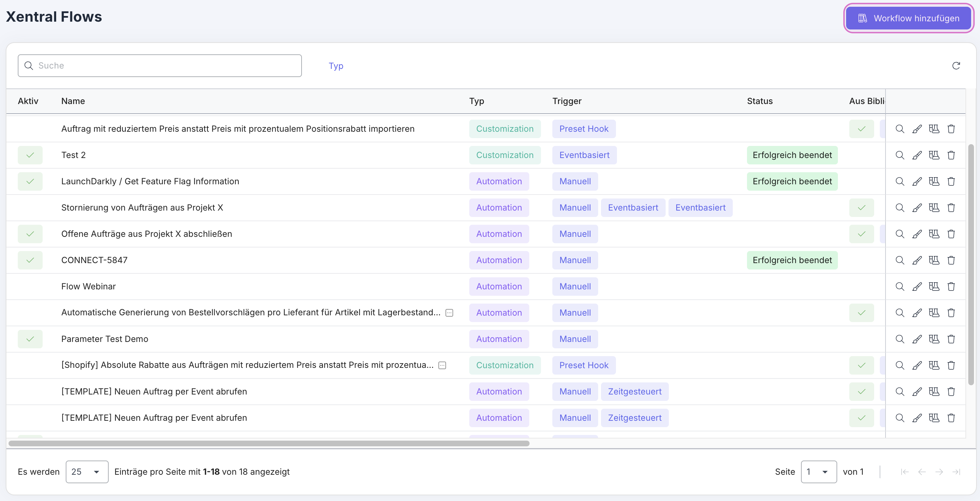Edit the LaunchDarkly Get Feature Flag flow
Screen dimensions: 980x501
(x=917, y=181)
